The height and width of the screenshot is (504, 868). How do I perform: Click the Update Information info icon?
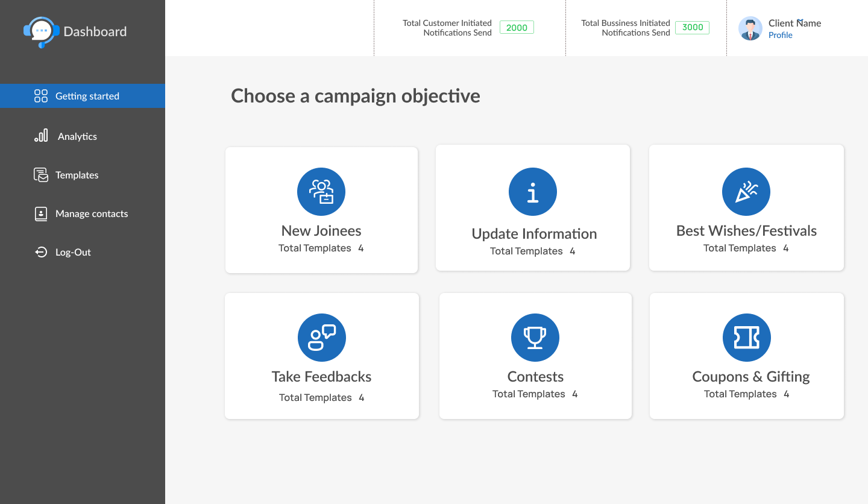pos(533,192)
